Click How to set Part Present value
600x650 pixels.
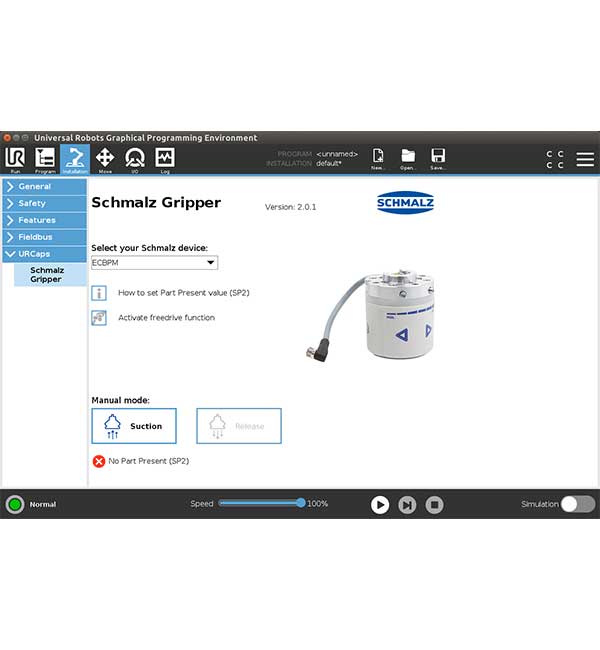[184, 293]
